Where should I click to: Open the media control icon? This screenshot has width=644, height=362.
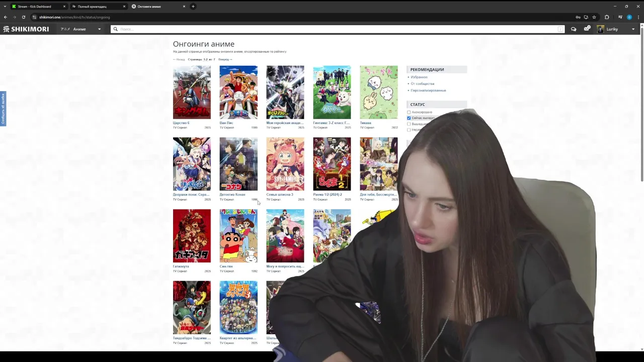pos(620,17)
